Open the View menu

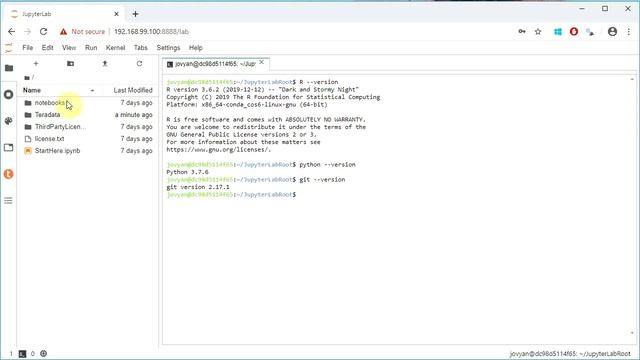click(69, 48)
